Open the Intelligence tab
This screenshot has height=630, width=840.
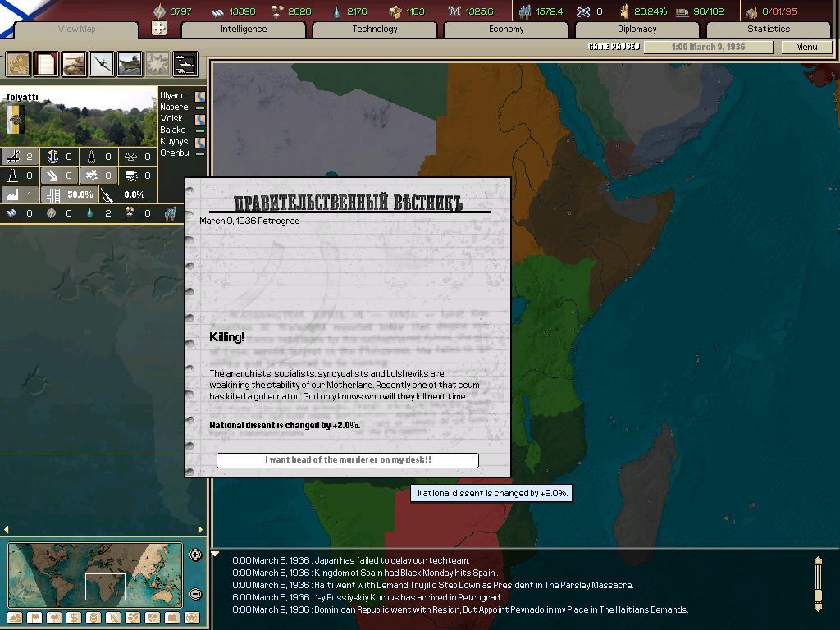[x=244, y=30]
